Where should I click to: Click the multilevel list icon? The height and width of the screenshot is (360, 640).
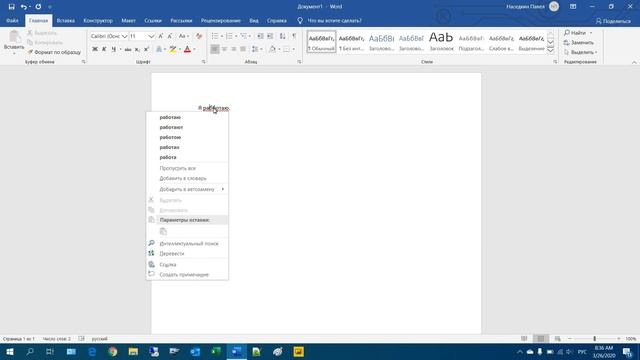click(x=243, y=36)
